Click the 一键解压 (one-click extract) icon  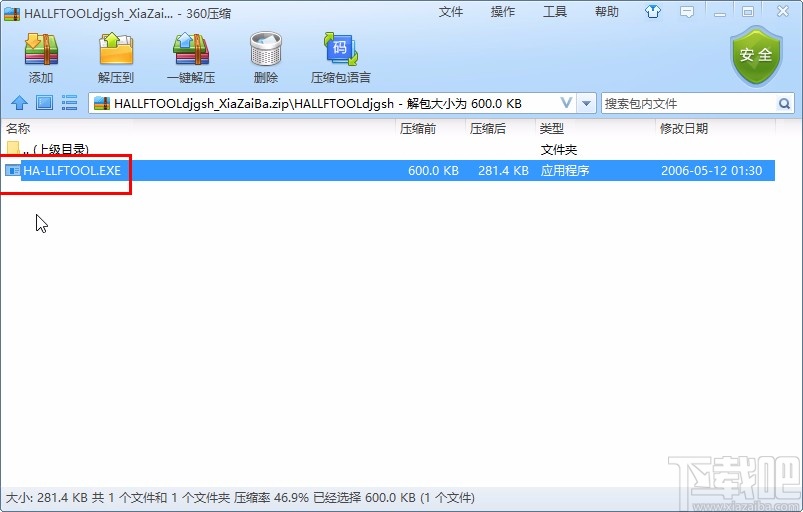pyautogui.click(x=191, y=50)
